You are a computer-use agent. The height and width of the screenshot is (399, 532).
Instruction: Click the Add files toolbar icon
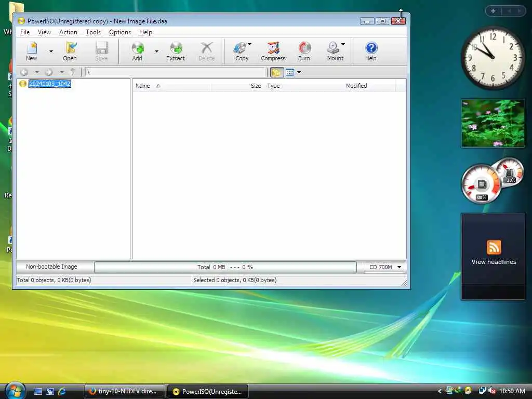(x=137, y=51)
